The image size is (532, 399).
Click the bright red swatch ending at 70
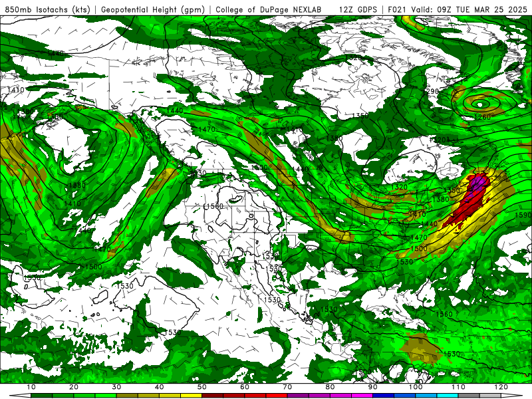[x=277, y=396]
